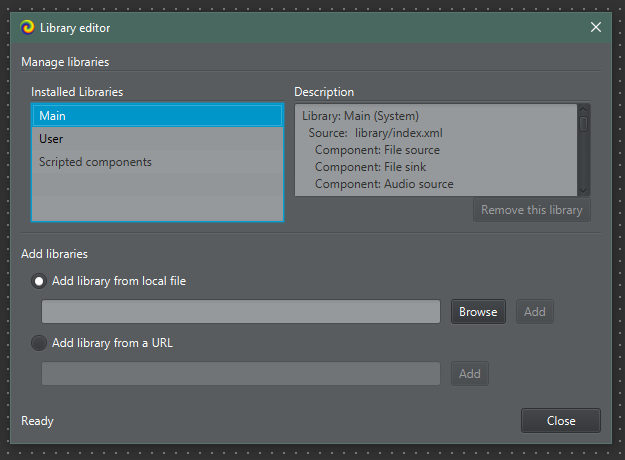Click the URL text field

pyautogui.click(x=240, y=374)
